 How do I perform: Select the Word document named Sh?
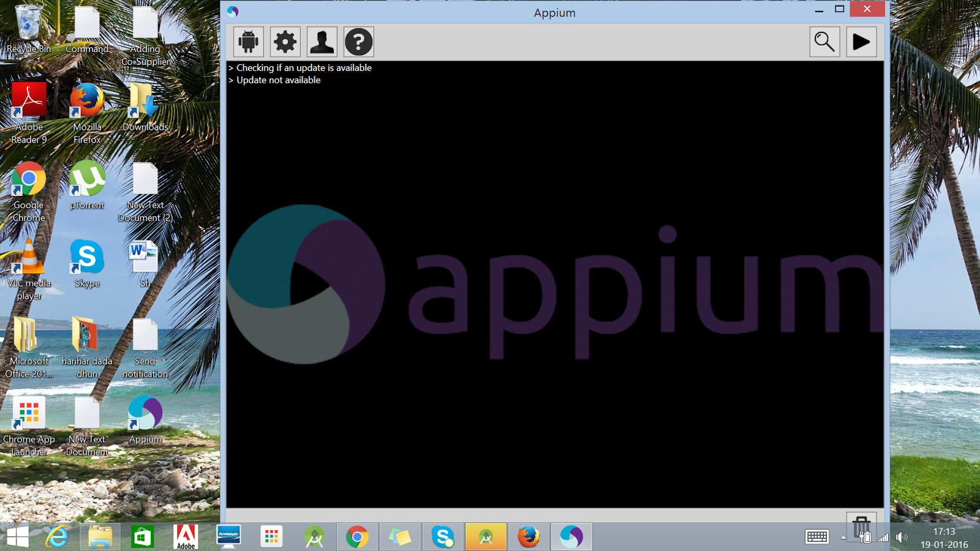(x=145, y=263)
